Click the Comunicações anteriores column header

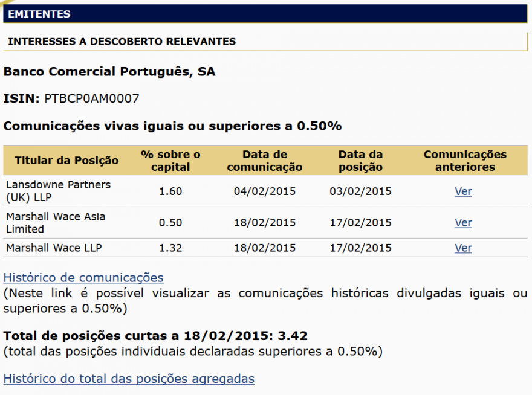465,160
